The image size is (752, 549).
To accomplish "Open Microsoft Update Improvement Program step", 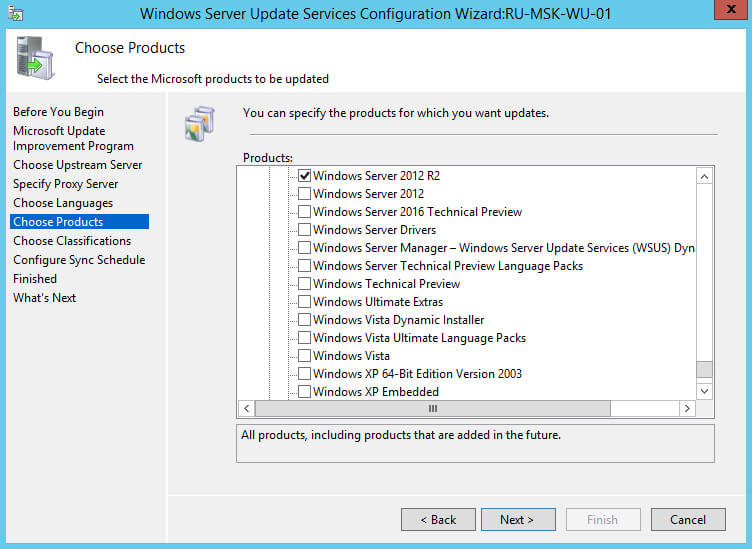I will point(73,138).
